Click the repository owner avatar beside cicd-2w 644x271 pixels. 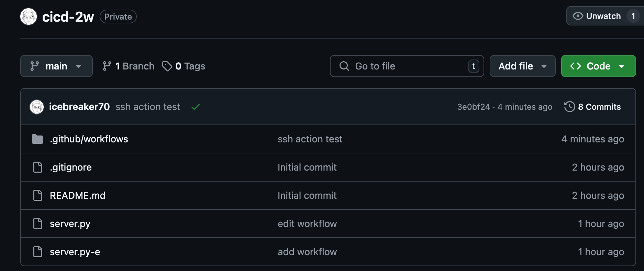tap(29, 17)
